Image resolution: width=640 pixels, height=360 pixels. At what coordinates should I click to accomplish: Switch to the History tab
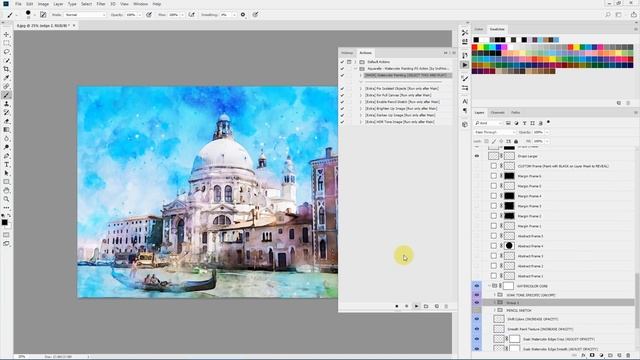tap(347, 53)
